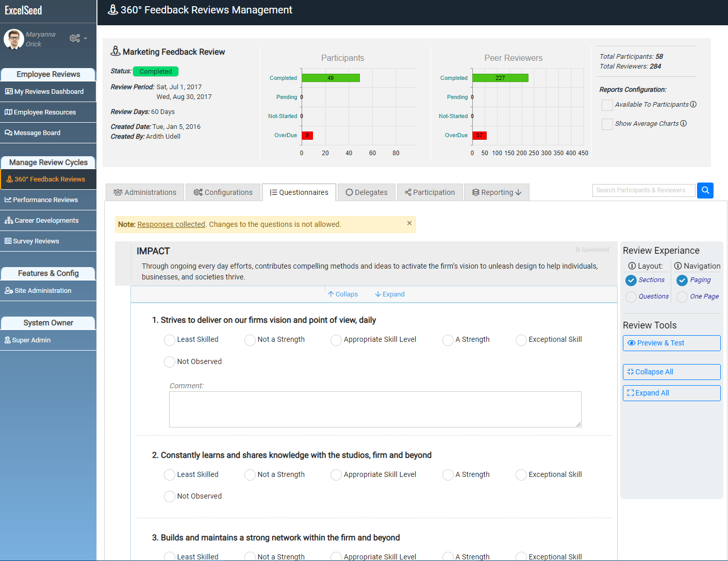Switch to the Delegates tab
Screen dimensions: 728x561
pos(366,192)
